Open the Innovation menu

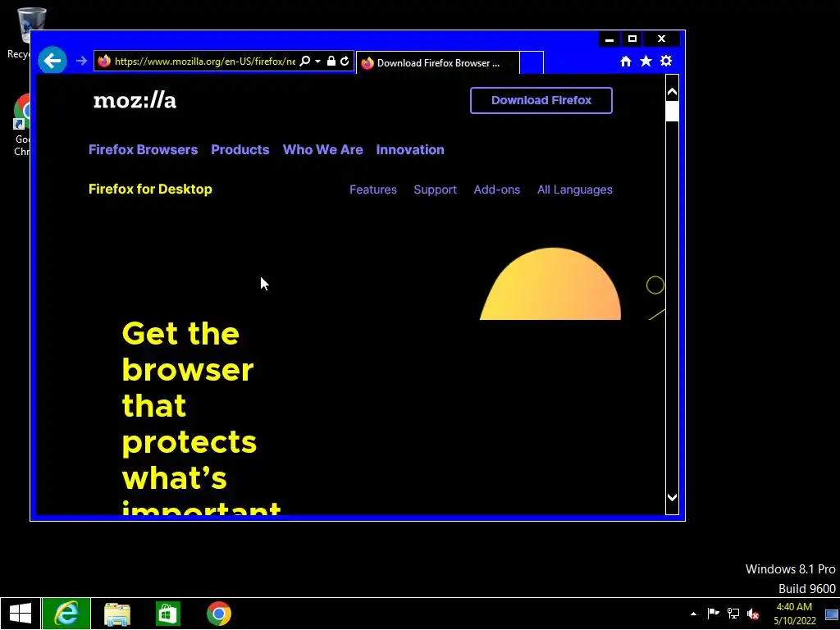tap(410, 149)
